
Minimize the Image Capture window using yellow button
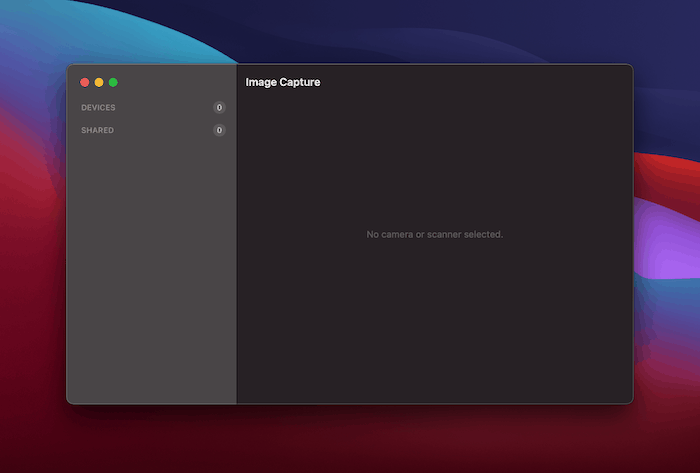pyautogui.click(x=99, y=82)
